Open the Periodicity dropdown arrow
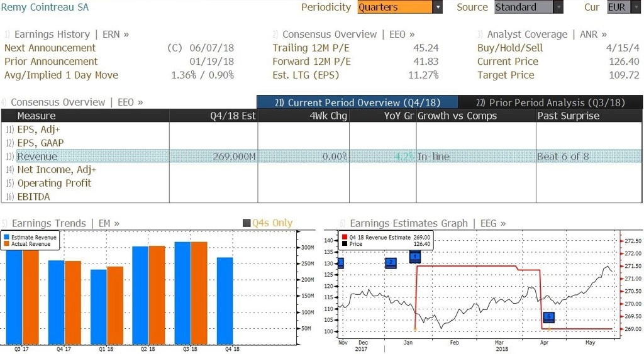This screenshot has height=354, width=644. pyautogui.click(x=438, y=7)
